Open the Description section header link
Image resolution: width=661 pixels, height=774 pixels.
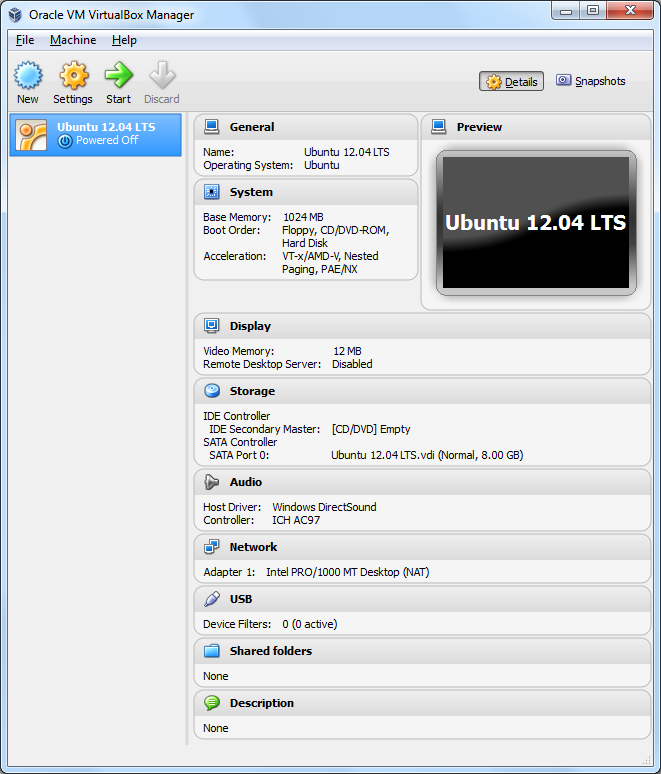tap(262, 703)
